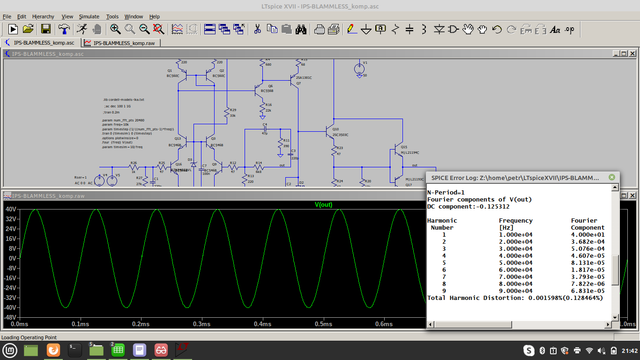Click the Pan magnifier icon
This screenshot has width=640, height=360.
point(130,29)
